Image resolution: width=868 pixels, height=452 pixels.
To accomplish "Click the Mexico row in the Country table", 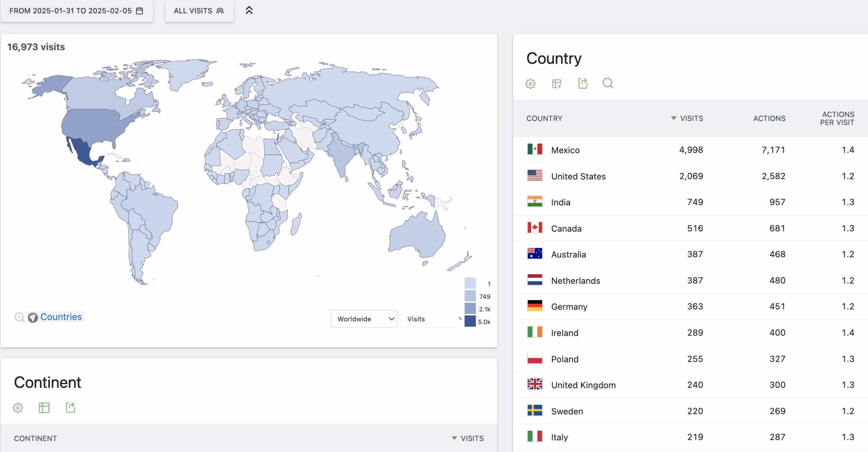I will (x=565, y=150).
